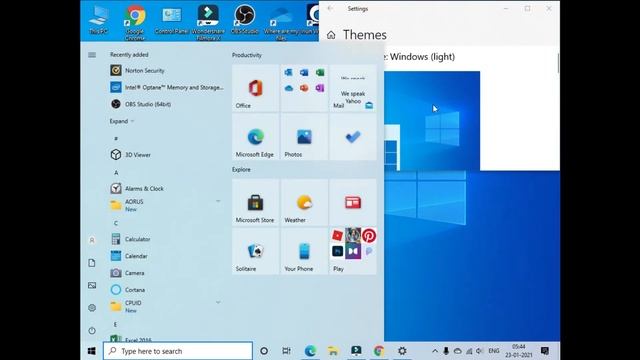The image size is (640, 360).
Task: Select This PC desktop icon
Action: tap(98, 20)
